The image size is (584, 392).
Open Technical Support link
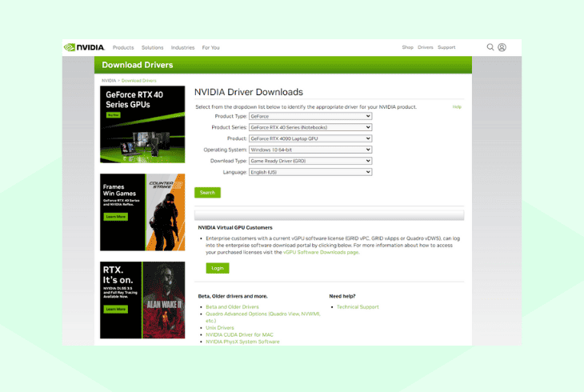[358, 307]
